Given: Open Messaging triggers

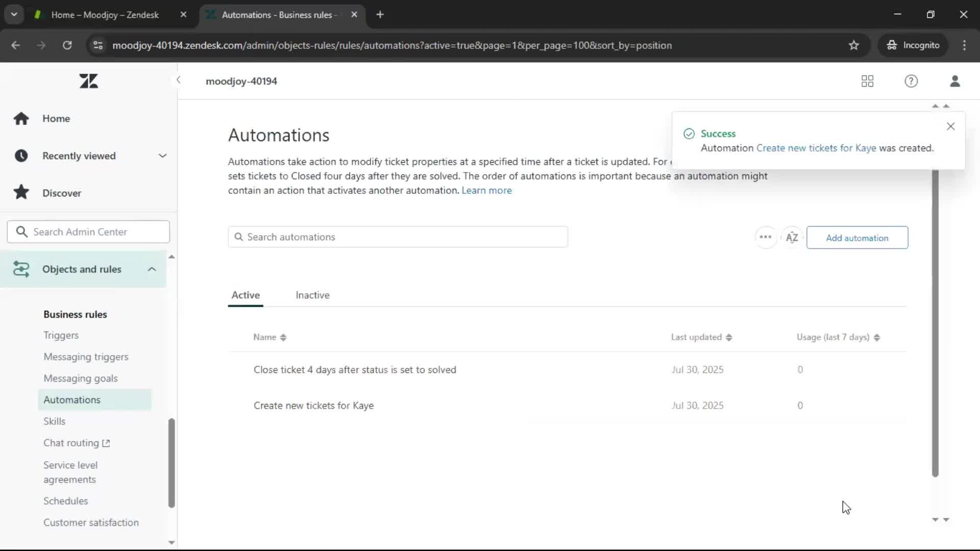Looking at the screenshot, I should click(86, 357).
